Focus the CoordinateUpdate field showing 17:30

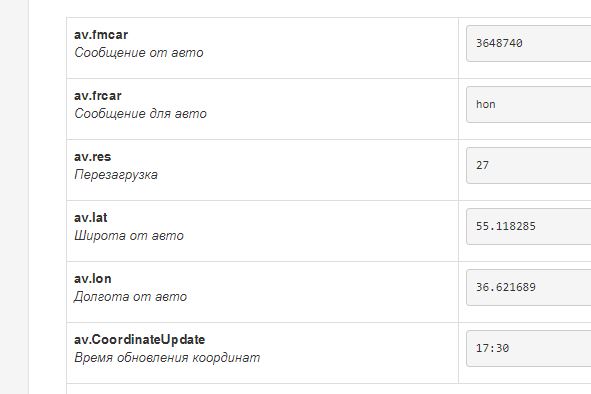coord(528,348)
